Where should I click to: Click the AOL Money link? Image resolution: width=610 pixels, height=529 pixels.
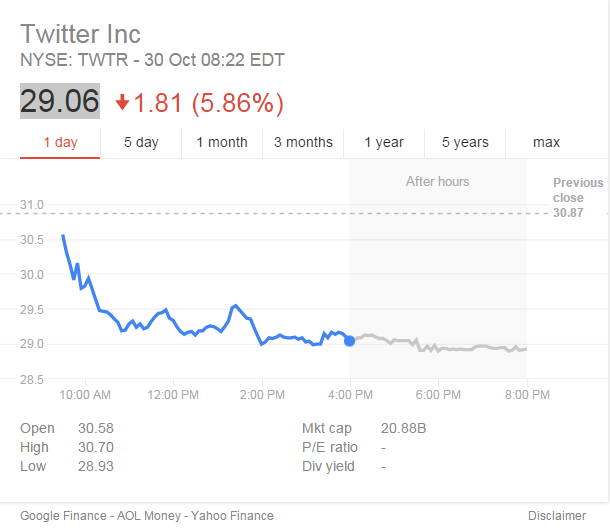point(149,516)
